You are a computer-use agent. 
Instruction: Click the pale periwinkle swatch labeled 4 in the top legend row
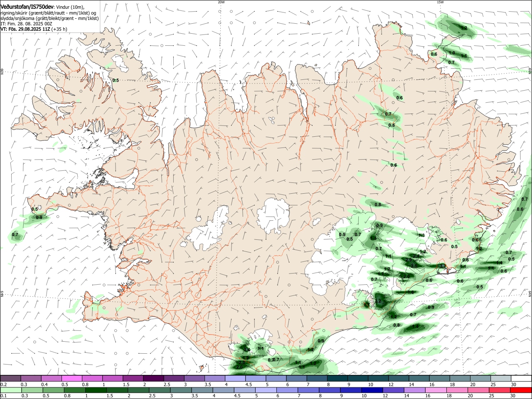235,378
